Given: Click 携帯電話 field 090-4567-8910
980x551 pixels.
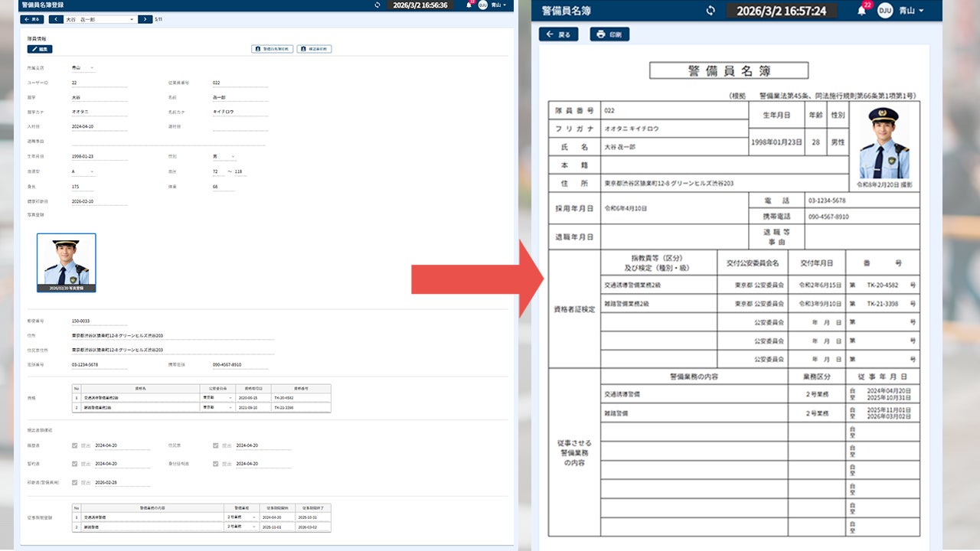Looking at the screenshot, I should click(240, 365).
